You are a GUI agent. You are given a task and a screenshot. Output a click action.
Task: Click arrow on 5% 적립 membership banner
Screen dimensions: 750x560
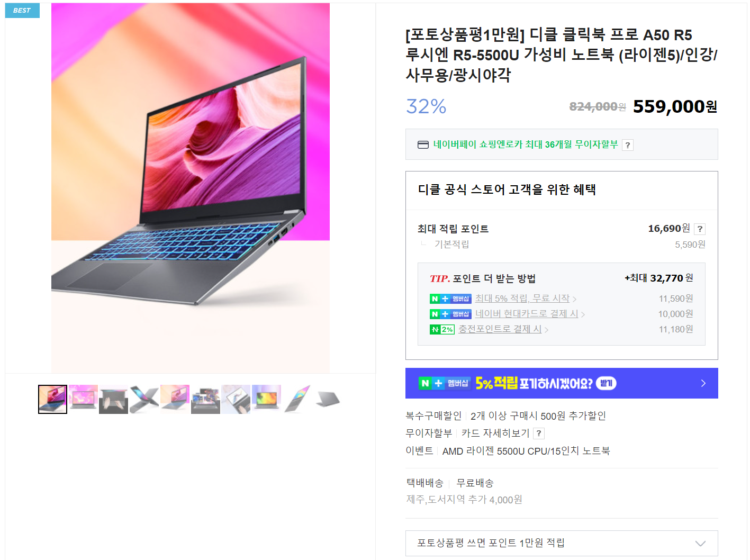pyautogui.click(x=703, y=383)
